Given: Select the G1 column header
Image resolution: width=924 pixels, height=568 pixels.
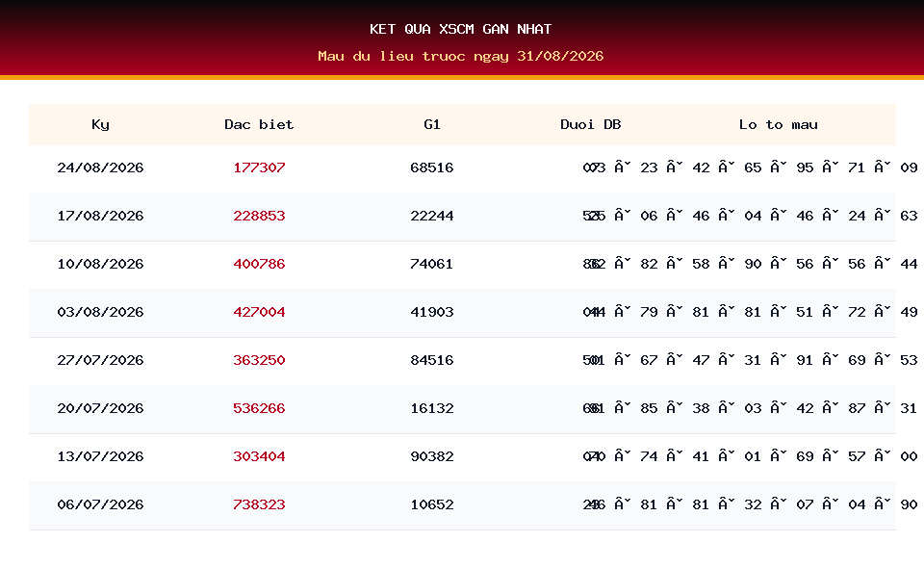Looking at the screenshot, I should (x=432, y=124).
